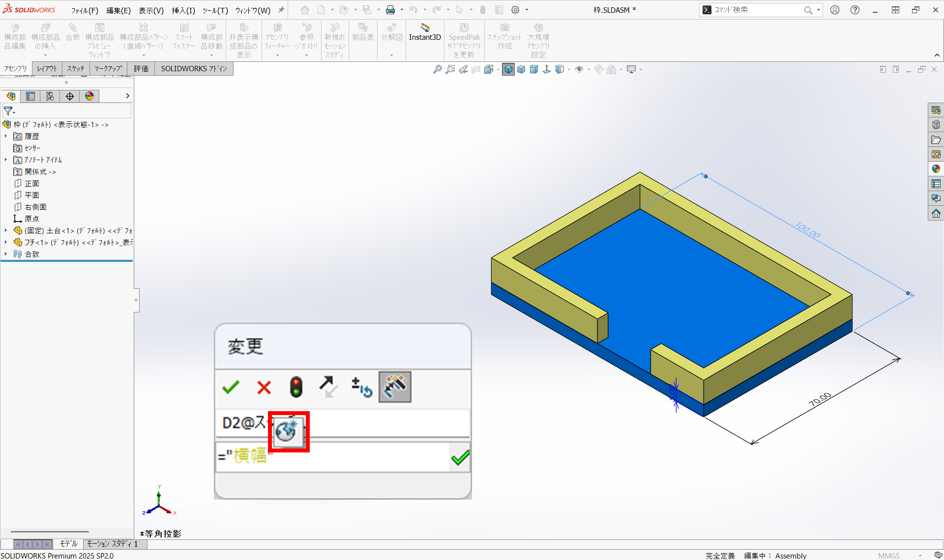Screen dimensions: 944x560
Task: Click the rebuild traffic light icon
Action: tap(296, 388)
